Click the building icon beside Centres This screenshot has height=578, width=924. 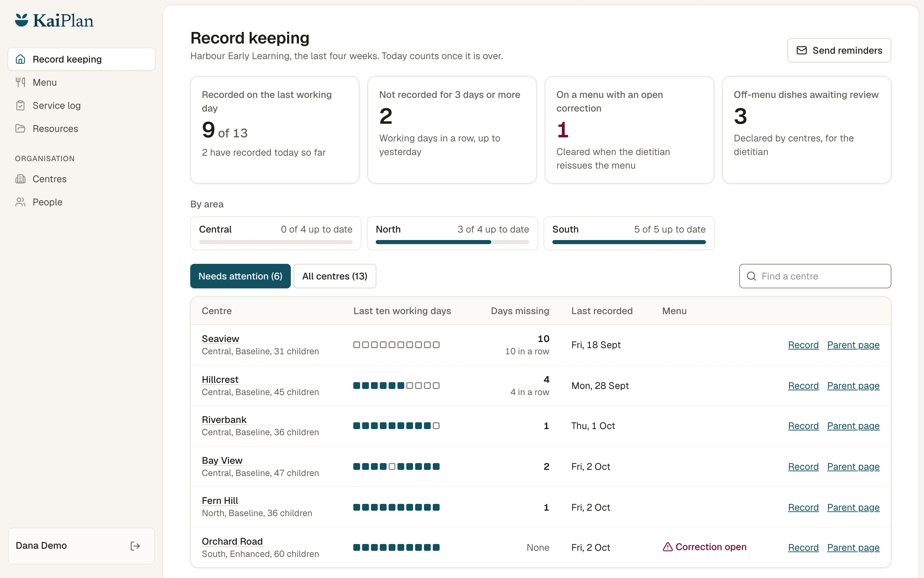pyautogui.click(x=20, y=179)
